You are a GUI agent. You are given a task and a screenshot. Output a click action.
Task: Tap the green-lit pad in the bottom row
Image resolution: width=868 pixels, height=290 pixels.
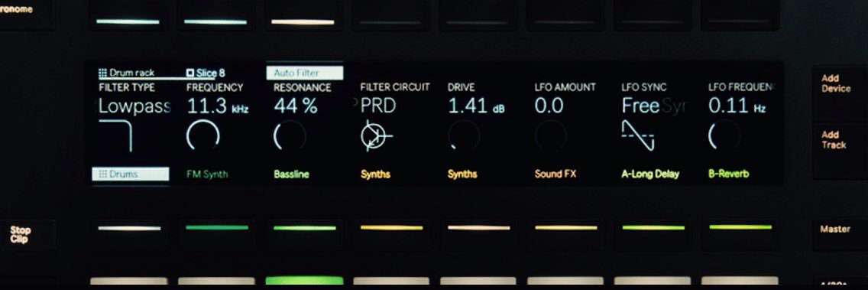(304, 281)
